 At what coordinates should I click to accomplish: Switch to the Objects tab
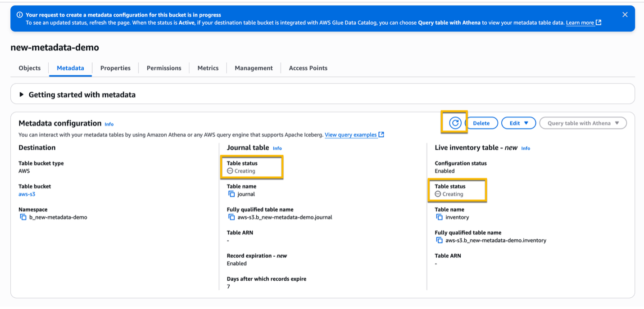click(x=29, y=68)
